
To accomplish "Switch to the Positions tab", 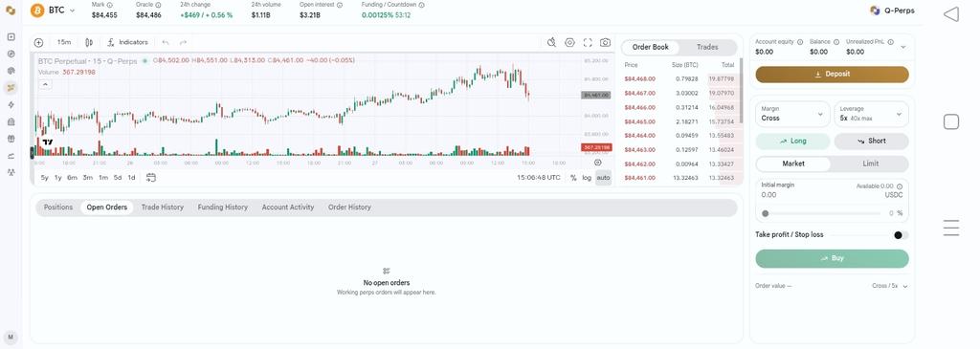I will coord(58,207).
